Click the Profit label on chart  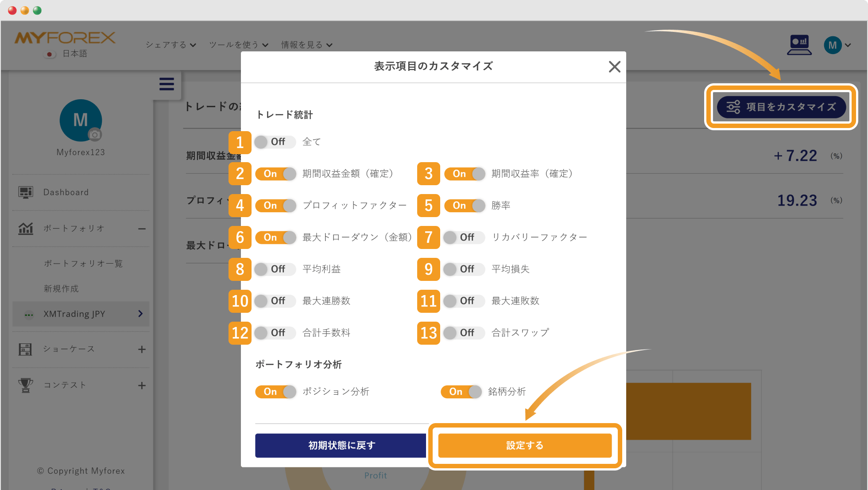(x=376, y=475)
